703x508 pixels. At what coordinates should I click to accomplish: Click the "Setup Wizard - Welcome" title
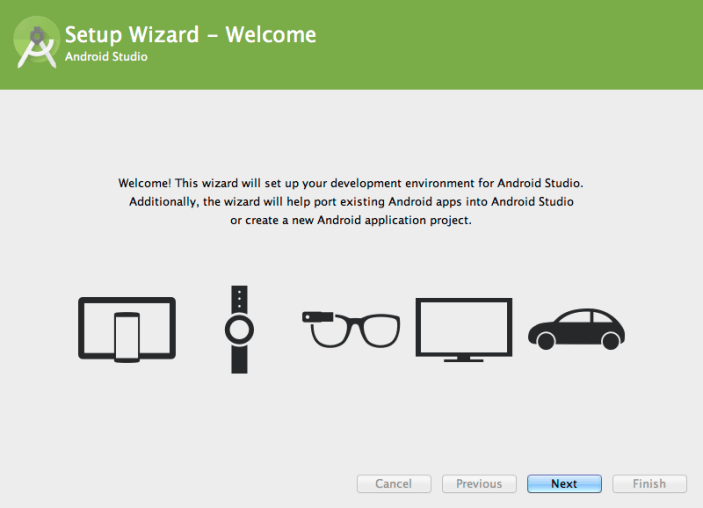(190, 35)
